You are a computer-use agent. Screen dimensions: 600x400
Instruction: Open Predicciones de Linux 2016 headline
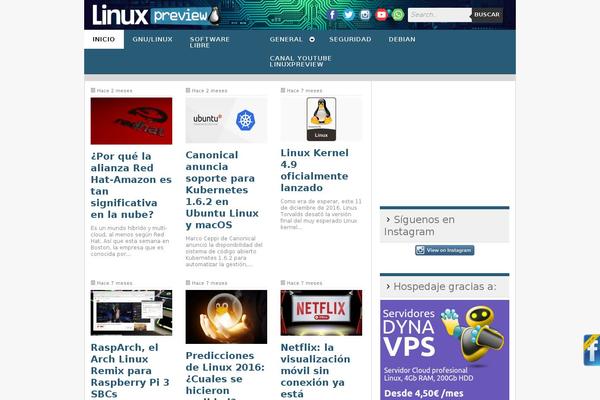pyautogui.click(x=225, y=375)
